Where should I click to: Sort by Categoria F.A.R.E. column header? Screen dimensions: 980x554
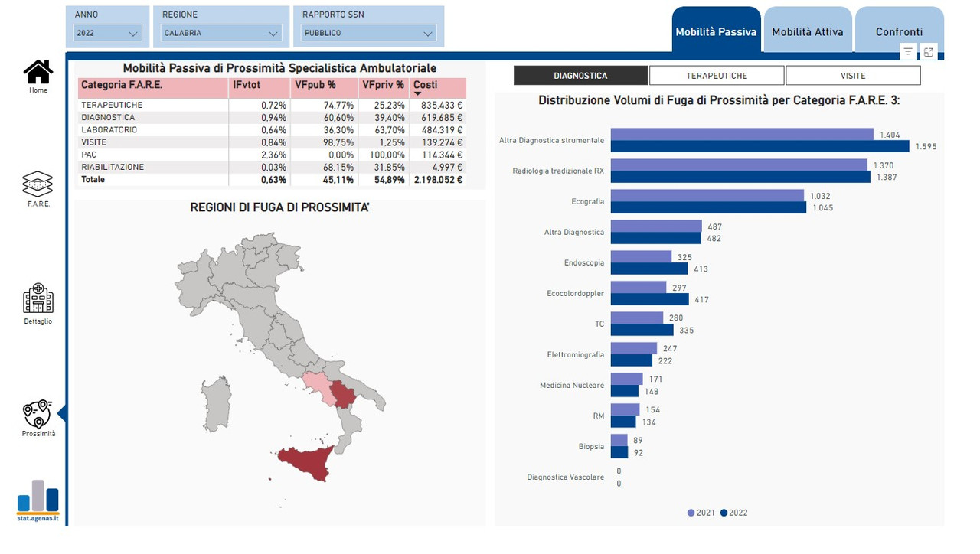tap(152, 87)
